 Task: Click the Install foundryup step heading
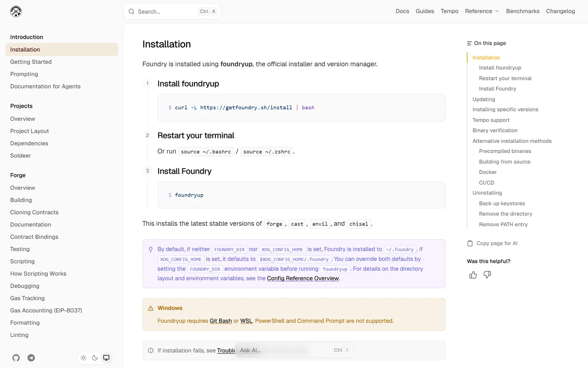coord(188,84)
